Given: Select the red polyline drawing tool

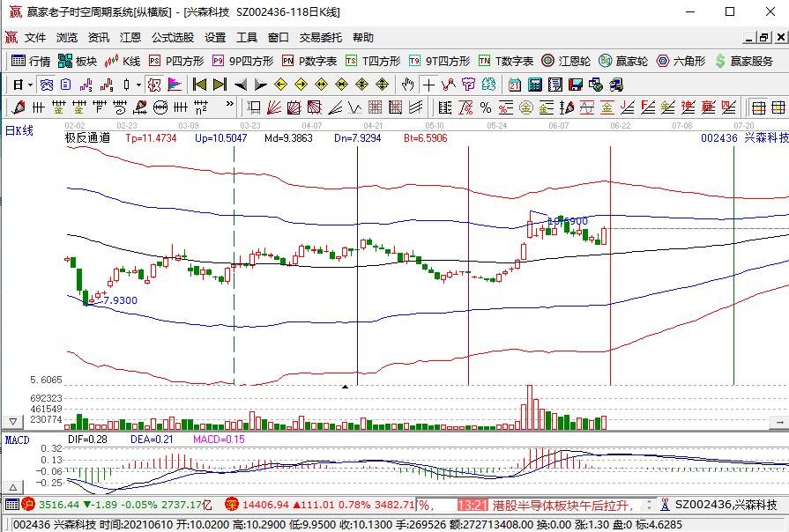Looking at the screenshot, I should pyautogui.click(x=449, y=85).
